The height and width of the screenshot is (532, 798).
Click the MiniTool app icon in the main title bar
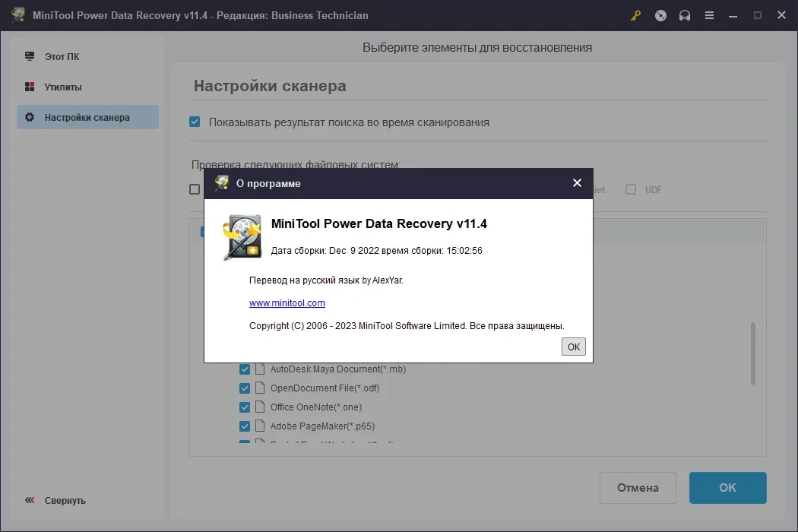click(x=18, y=14)
